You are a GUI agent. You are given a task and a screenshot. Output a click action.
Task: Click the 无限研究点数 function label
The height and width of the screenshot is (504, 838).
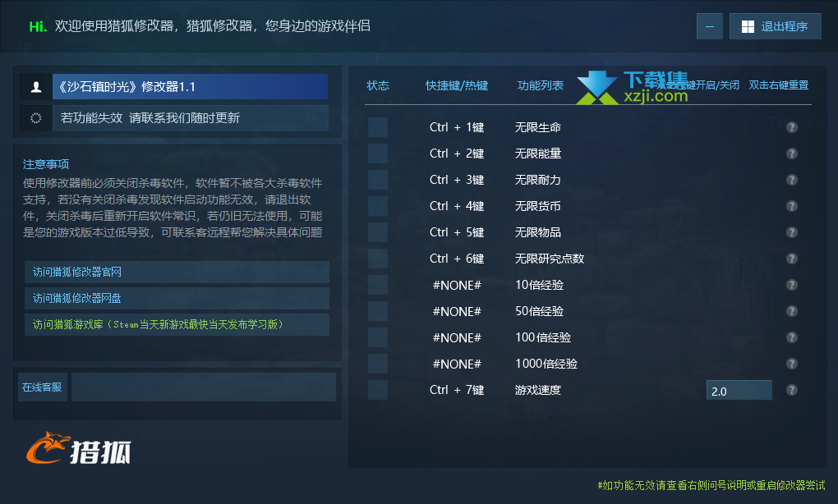tap(550, 259)
